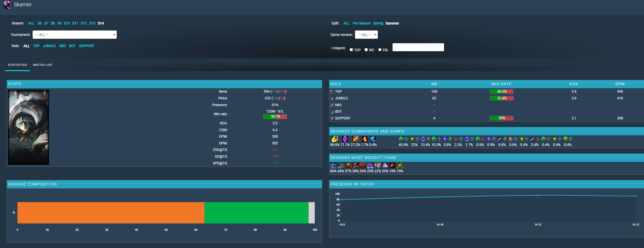Image resolution: width=644 pixels, height=248 pixels.
Task: Click the '135W - 97L' win rate text
Action: 275,111
